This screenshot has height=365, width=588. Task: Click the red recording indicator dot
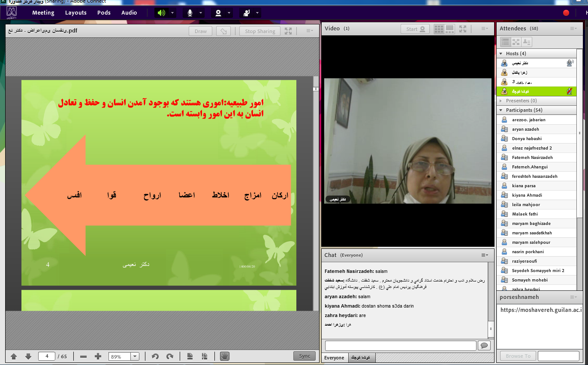[x=566, y=13]
